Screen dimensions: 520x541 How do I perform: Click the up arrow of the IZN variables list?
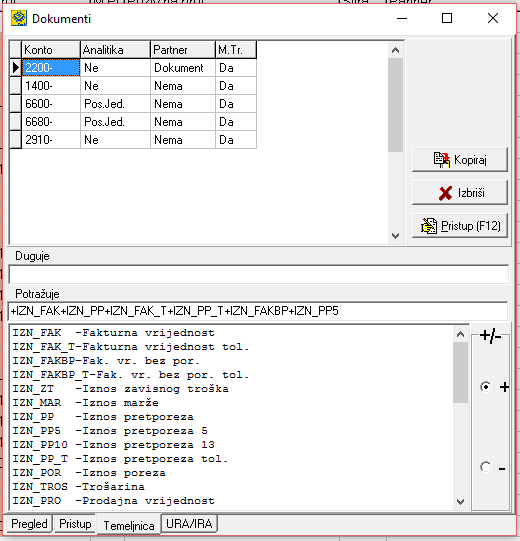coord(460,334)
